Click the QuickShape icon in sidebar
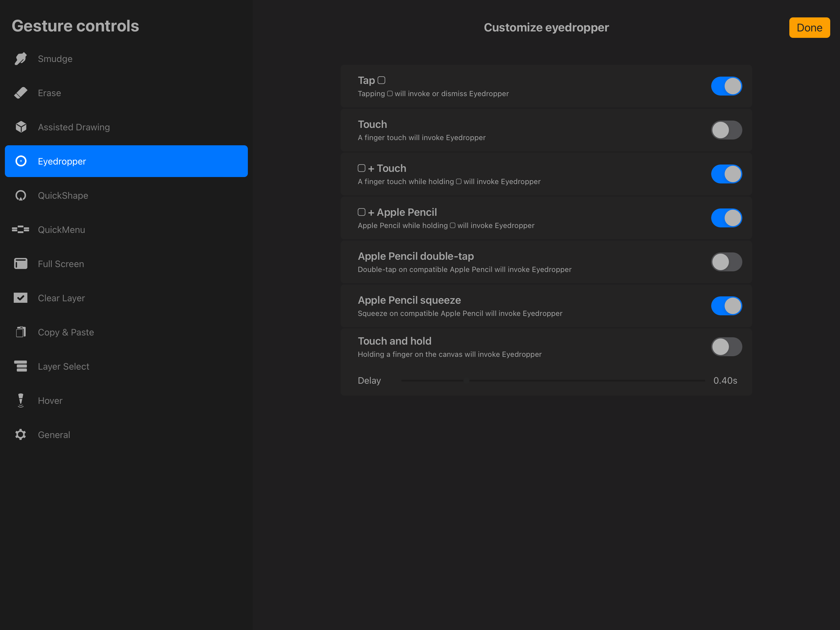Viewport: 840px width, 630px height. click(20, 196)
